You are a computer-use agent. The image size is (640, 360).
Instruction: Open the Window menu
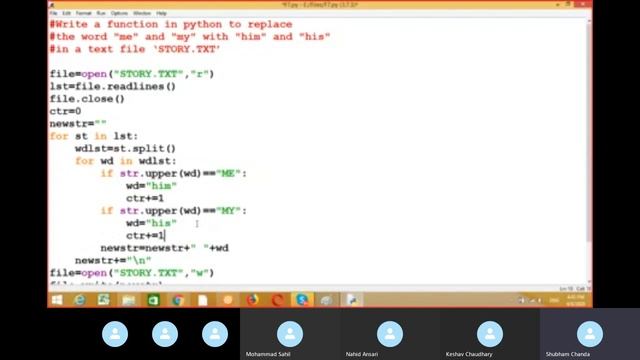(142, 13)
